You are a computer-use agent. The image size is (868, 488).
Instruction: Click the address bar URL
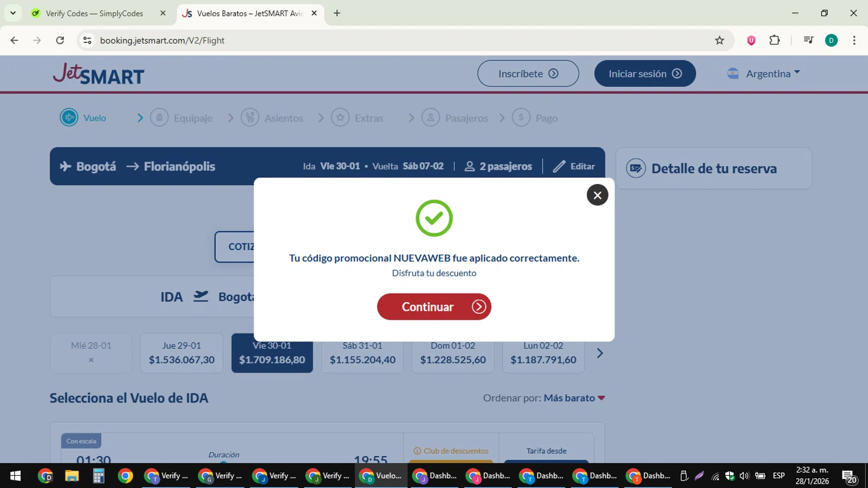coord(162,41)
